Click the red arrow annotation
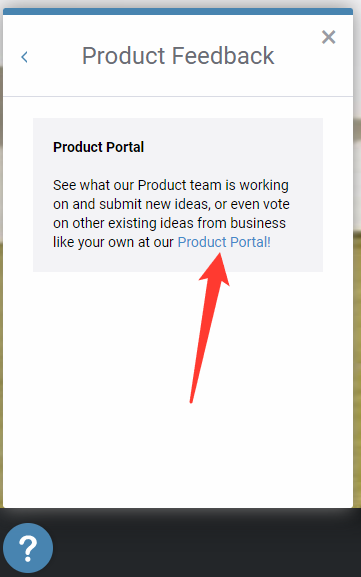 point(209,328)
